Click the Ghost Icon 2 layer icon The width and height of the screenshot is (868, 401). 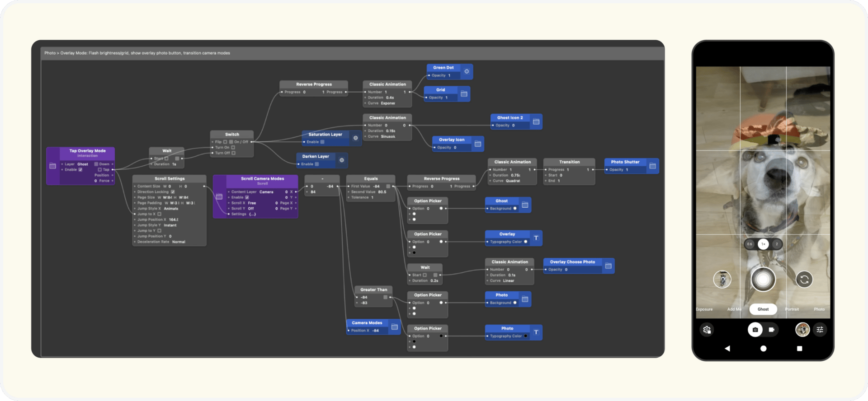536,121
